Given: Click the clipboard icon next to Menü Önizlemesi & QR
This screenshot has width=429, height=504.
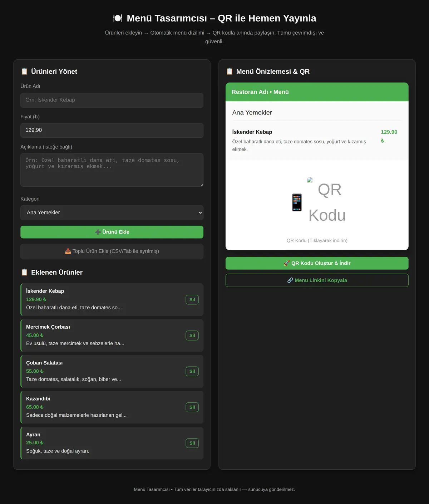Looking at the screenshot, I should 230,72.
